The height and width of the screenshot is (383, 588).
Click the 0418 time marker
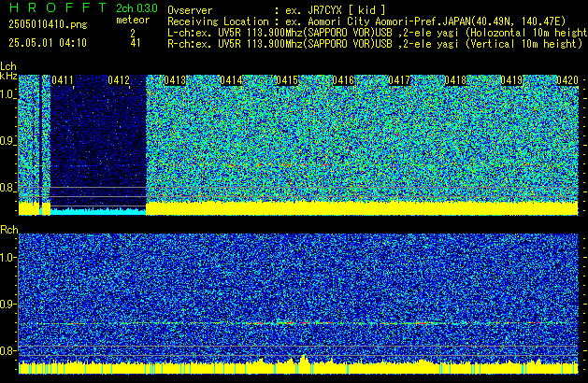pyautogui.click(x=455, y=80)
